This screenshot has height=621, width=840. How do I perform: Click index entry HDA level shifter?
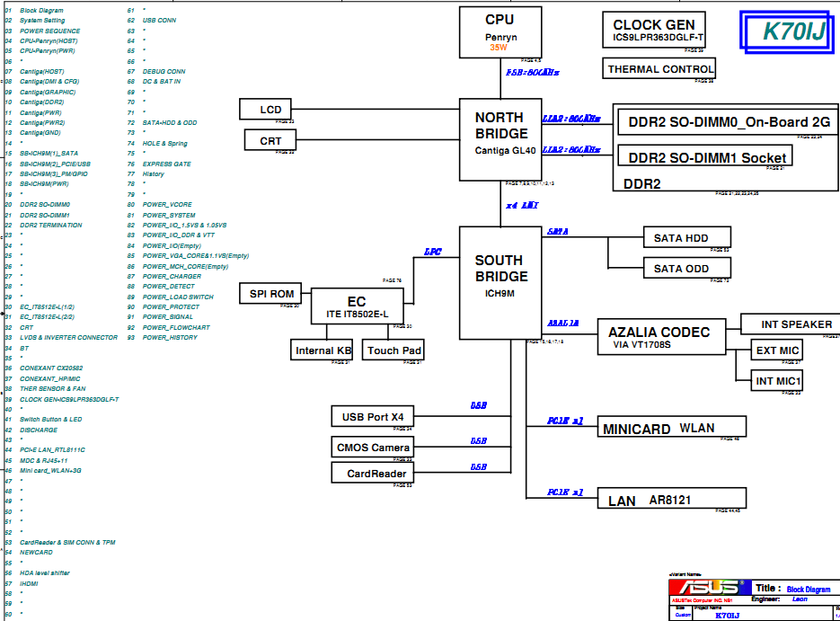pyautogui.click(x=45, y=572)
